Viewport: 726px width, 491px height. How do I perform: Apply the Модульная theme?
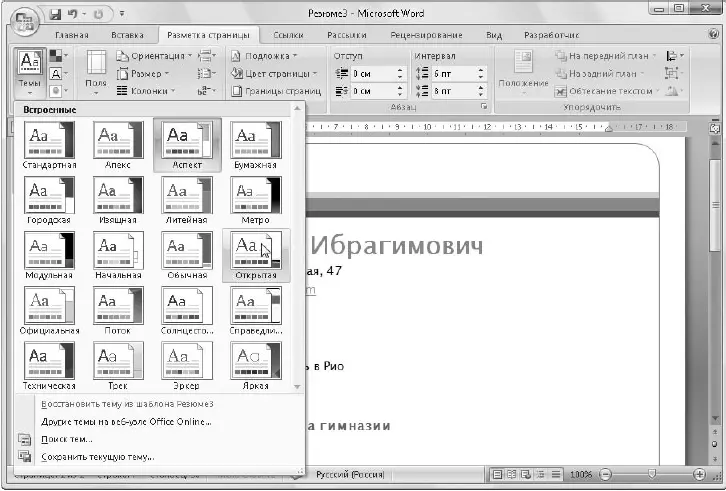(49, 255)
